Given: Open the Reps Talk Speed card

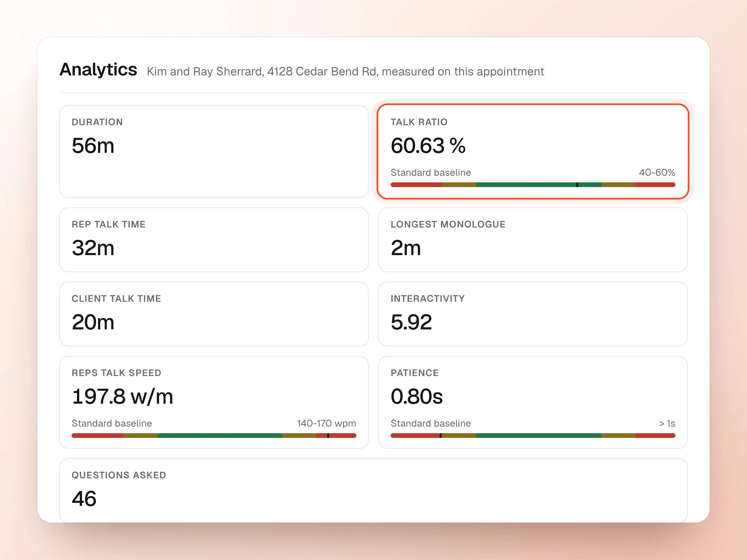Looking at the screenshot, I should tap(214, 402).
